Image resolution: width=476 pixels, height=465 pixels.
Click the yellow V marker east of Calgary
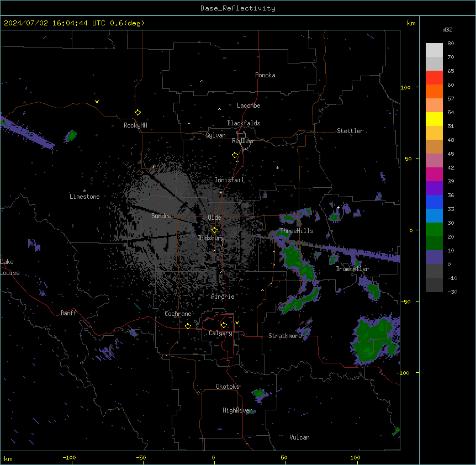pos(237,323)
